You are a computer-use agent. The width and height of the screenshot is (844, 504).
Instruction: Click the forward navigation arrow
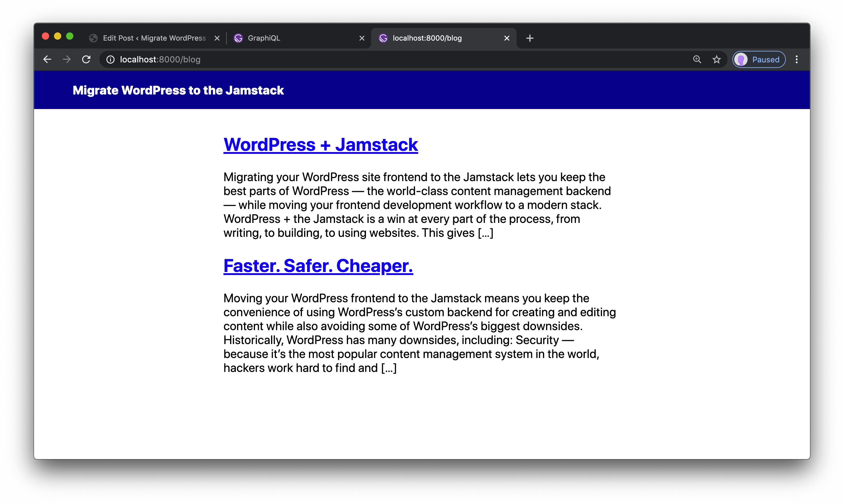coord(67,59)
